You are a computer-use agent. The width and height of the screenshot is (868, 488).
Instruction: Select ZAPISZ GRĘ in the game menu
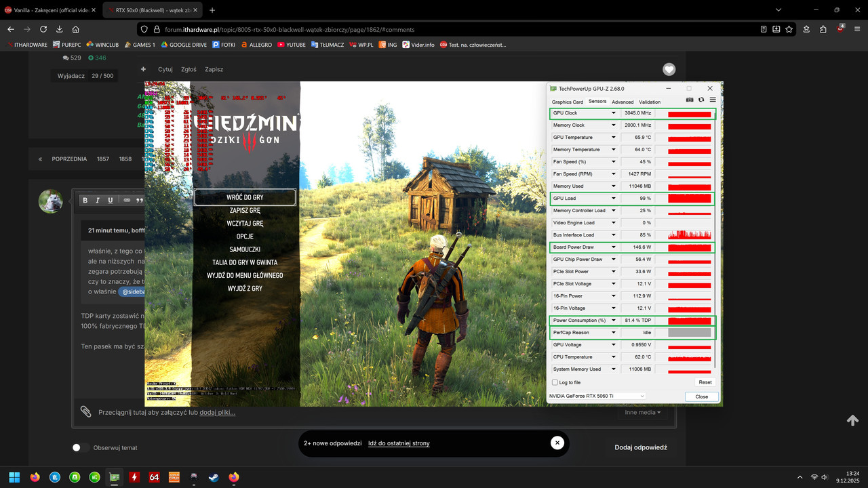tap(245, 210)
